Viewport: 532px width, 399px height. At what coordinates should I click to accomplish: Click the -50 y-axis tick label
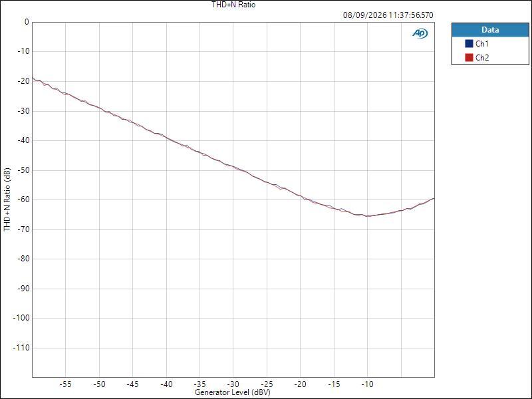coord(23,170)
